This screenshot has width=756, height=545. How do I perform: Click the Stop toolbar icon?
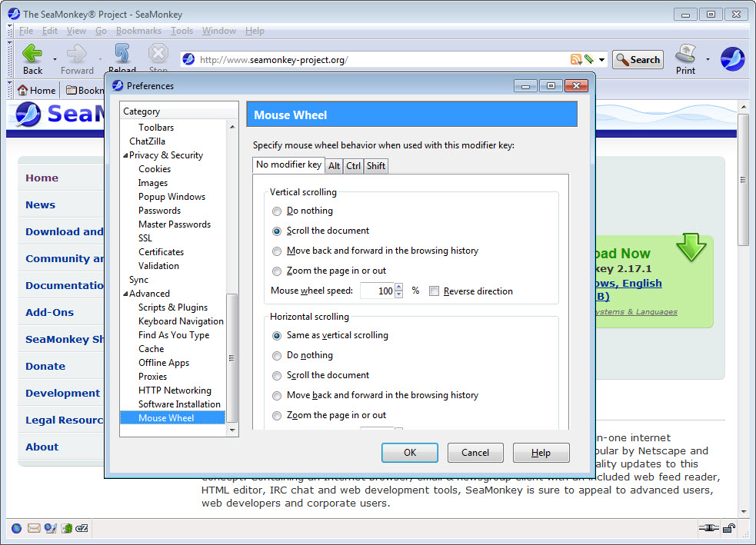pyautogui.click(x=158, y=53)
